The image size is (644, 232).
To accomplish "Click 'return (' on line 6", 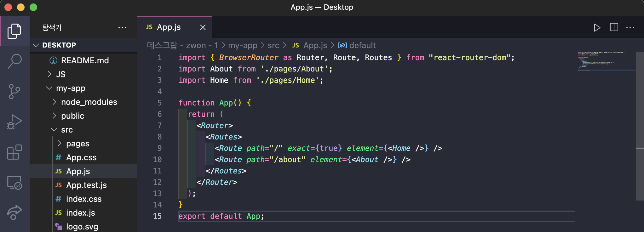I will 205,114.
